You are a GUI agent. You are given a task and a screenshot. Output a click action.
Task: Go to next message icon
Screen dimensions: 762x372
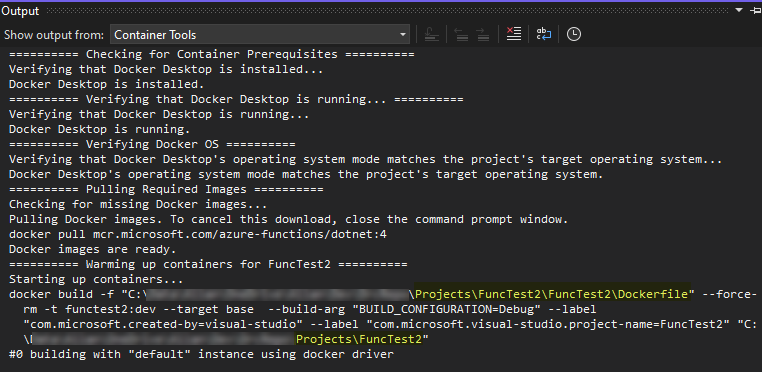[x=483, y=34]
